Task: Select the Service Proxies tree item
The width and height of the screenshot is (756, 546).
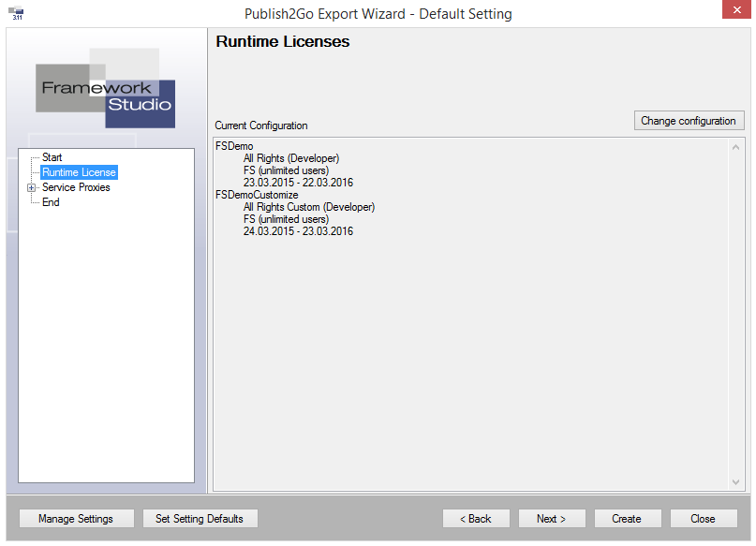Action: pos(76,187)
